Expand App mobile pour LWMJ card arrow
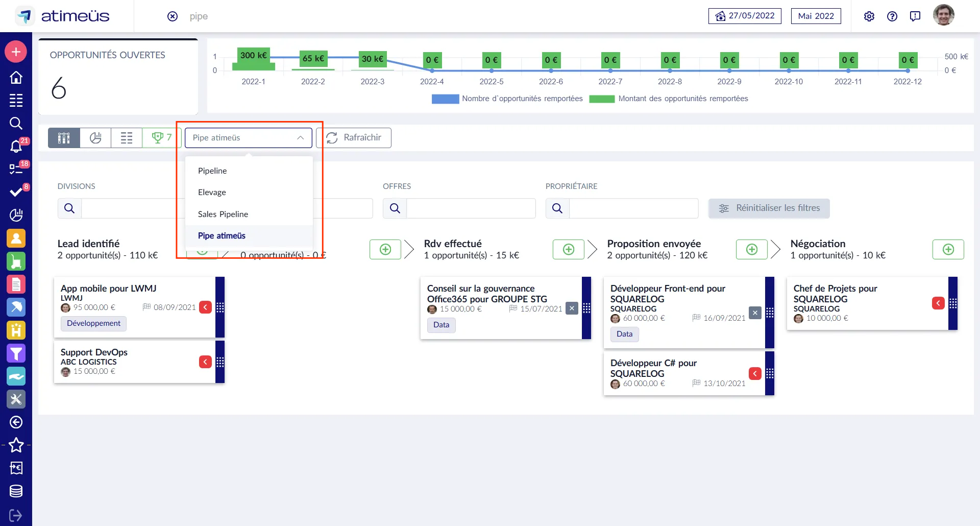This screenshot has height=526, width=980. pos(205,307)
